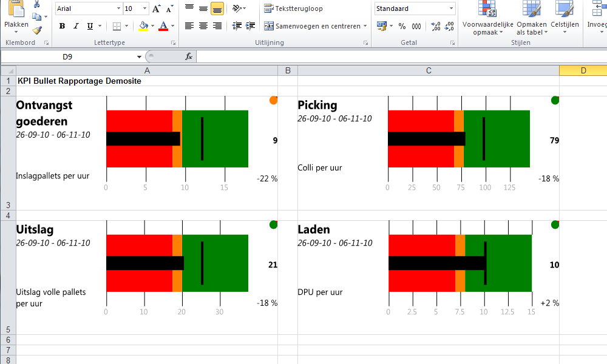Screen dimensions: 607x364
Task: Click the thousands separator 000 icon
Action: point(416,26)
